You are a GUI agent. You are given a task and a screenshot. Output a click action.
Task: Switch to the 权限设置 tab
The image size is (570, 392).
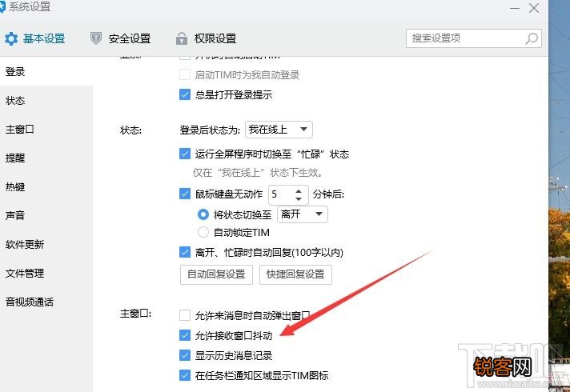click(x=206, y=38)
